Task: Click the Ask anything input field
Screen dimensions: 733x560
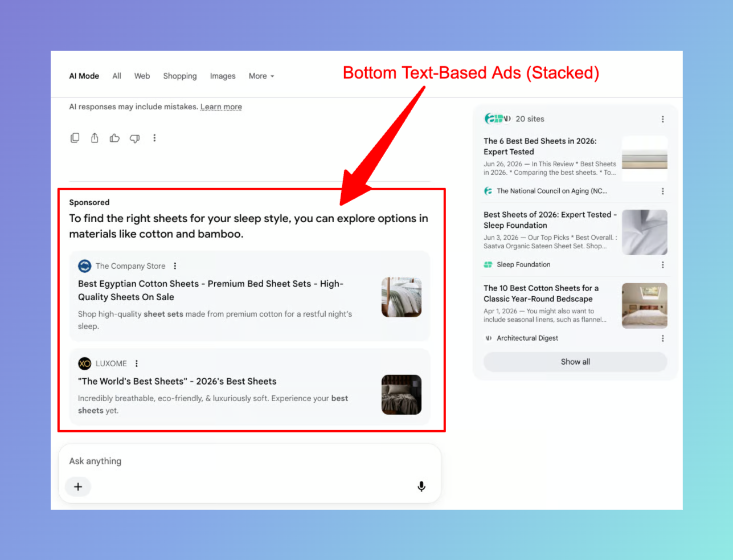Action: (249, 461)
